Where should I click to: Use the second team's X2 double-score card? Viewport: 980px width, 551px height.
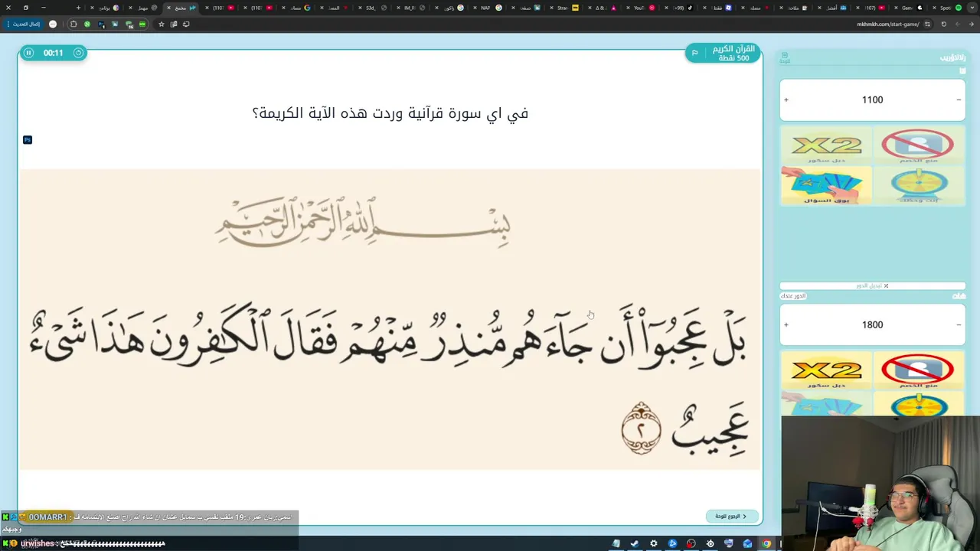coord(826,371)
